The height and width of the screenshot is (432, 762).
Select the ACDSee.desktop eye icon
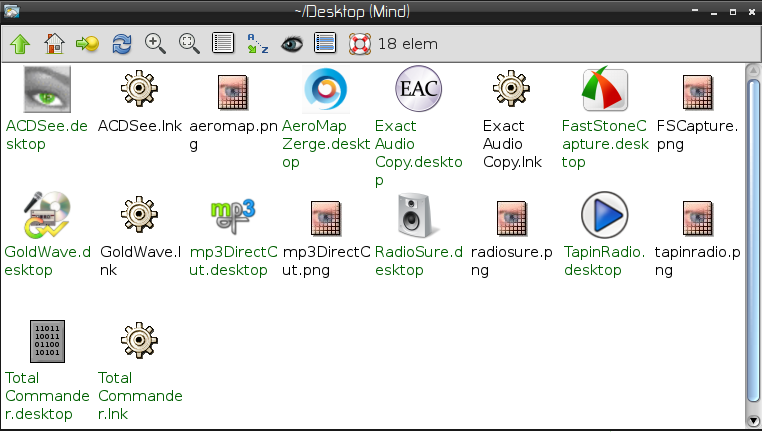pos(47,89)
